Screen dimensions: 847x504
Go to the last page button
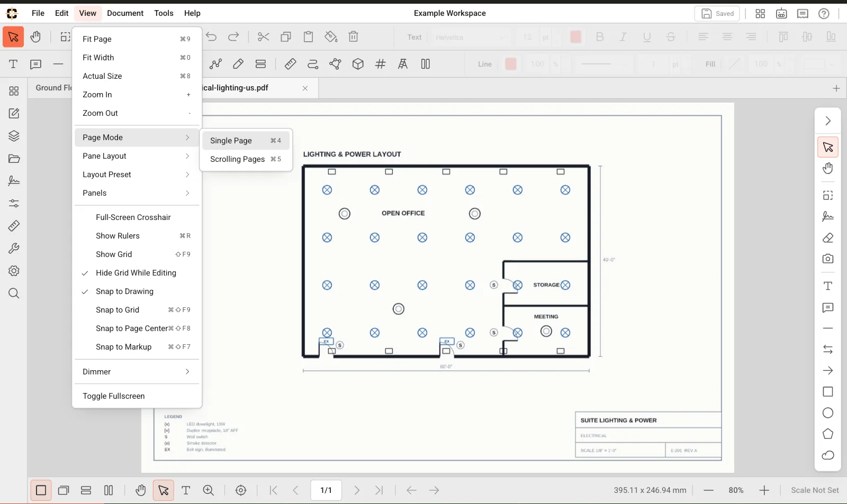pos(379,490)
